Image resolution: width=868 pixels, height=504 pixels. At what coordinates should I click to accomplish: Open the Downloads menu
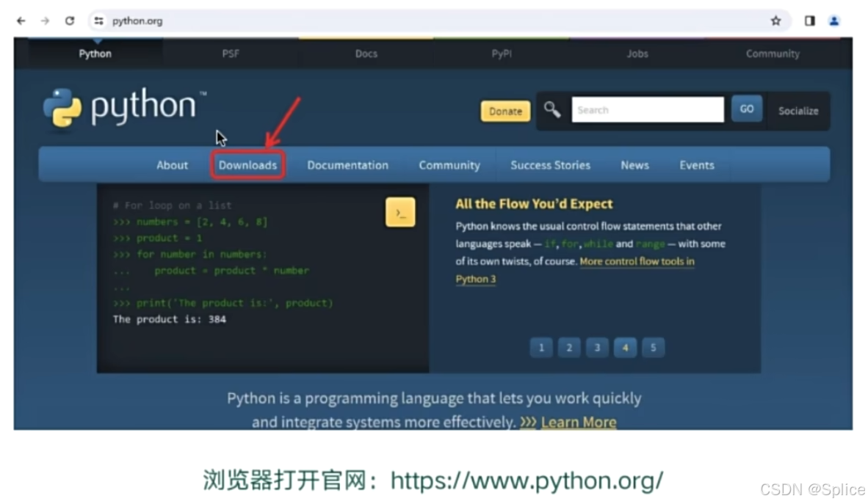tap(247, 165)
